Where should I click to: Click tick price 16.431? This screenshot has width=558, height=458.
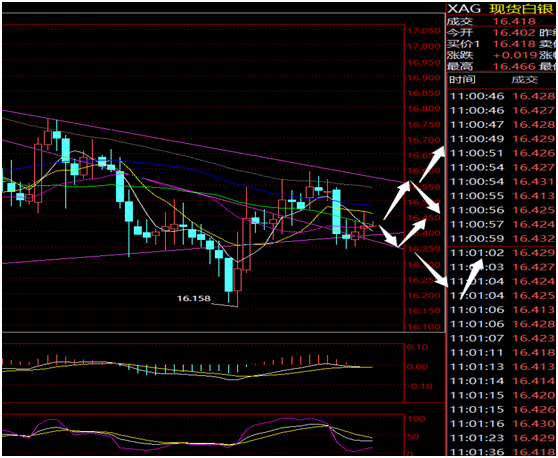[533, 181]
